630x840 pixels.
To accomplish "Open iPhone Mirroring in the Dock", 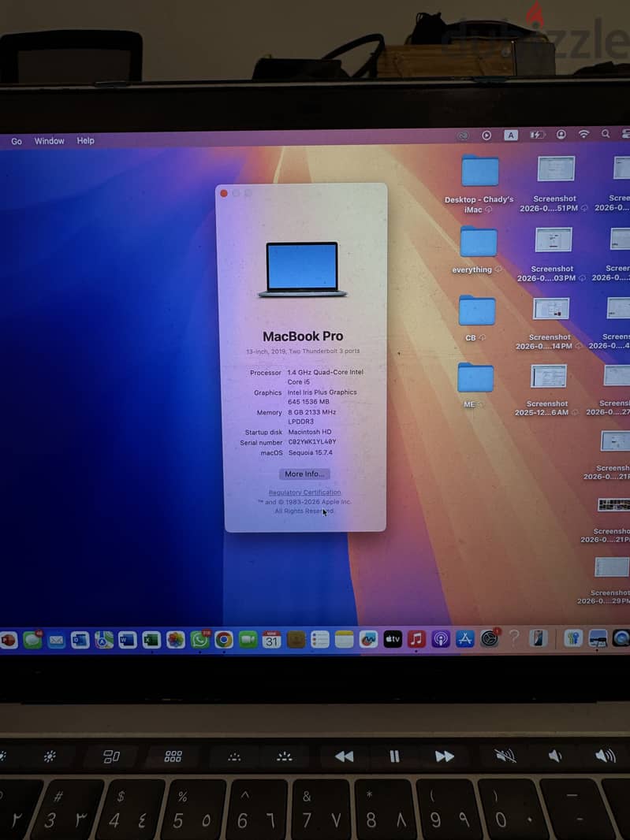I will coord(538,638).
